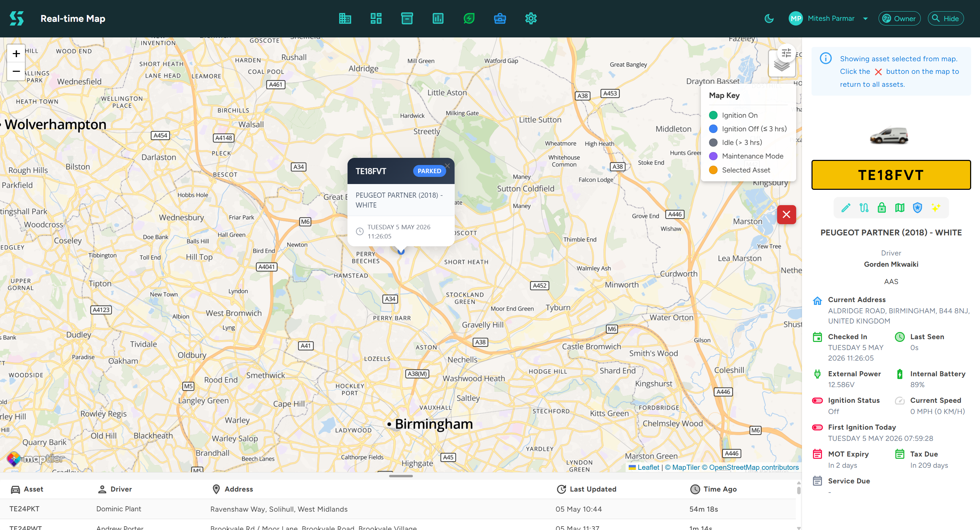Open the company buildings icon in top navigation
Image resolution: width=980 pixels, height=530 pixels.
[x=345, y=18]
